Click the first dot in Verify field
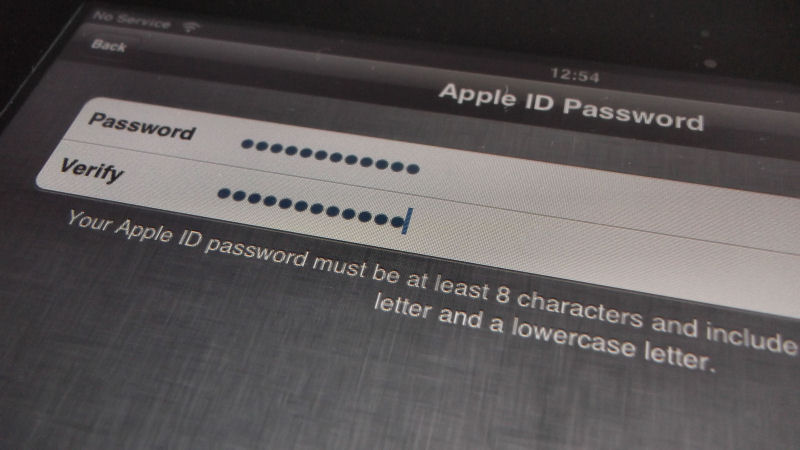 224,193
